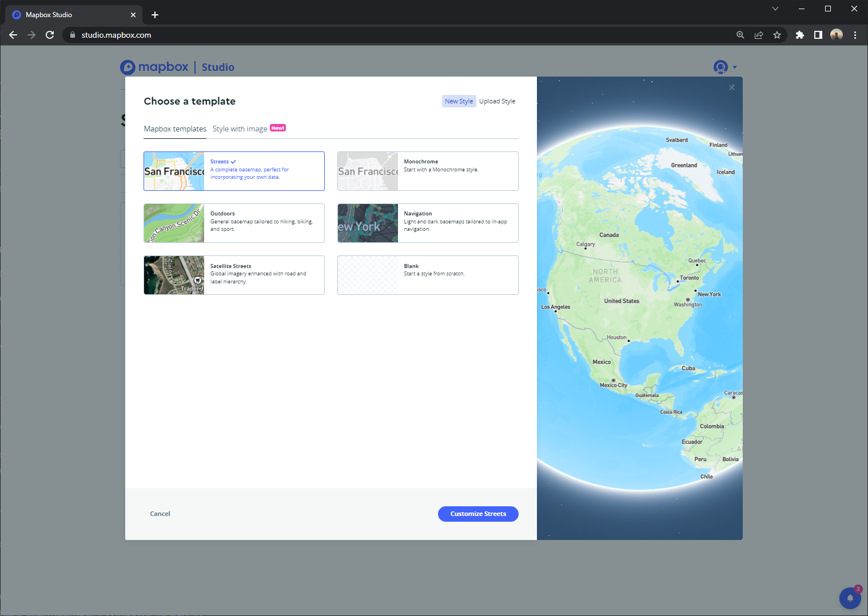Cancel the template dialog

(160, 514)
